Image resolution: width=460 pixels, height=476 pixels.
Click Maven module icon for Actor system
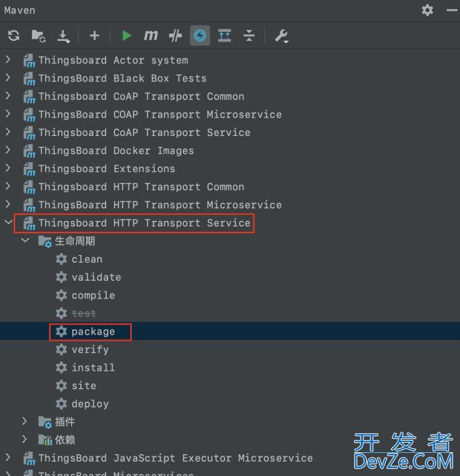tap(29, 61)
